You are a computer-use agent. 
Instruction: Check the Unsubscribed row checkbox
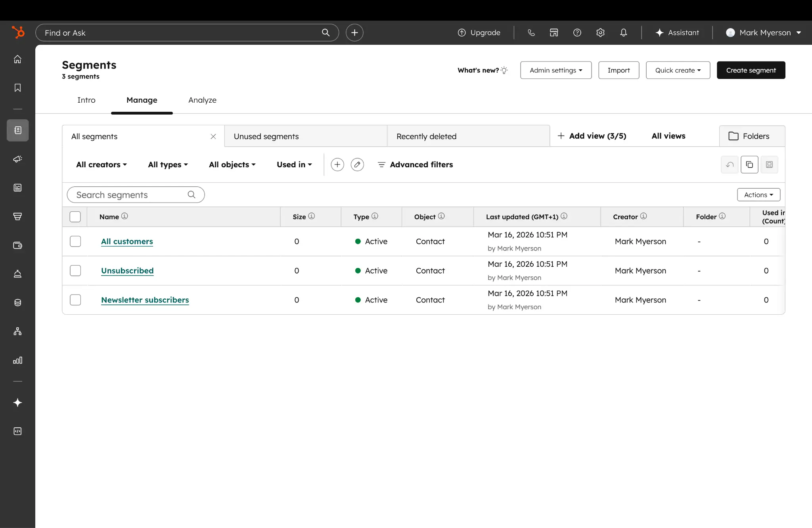click(75, 270)
